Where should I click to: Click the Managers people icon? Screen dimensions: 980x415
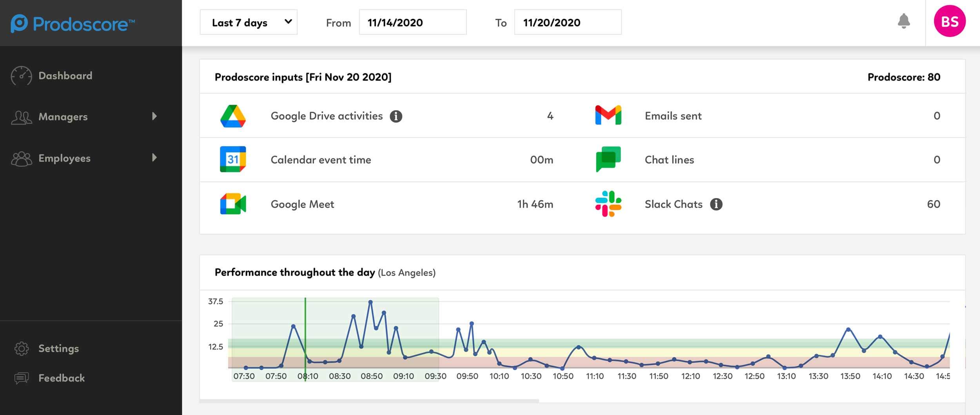coord(21,117)
